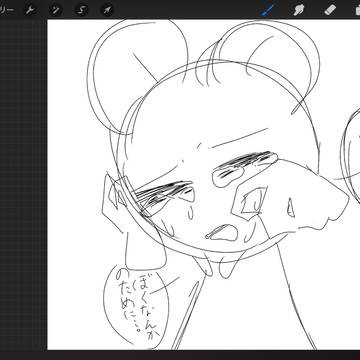
Task: Select the blue Brush tool
Action: click(268, 10)
